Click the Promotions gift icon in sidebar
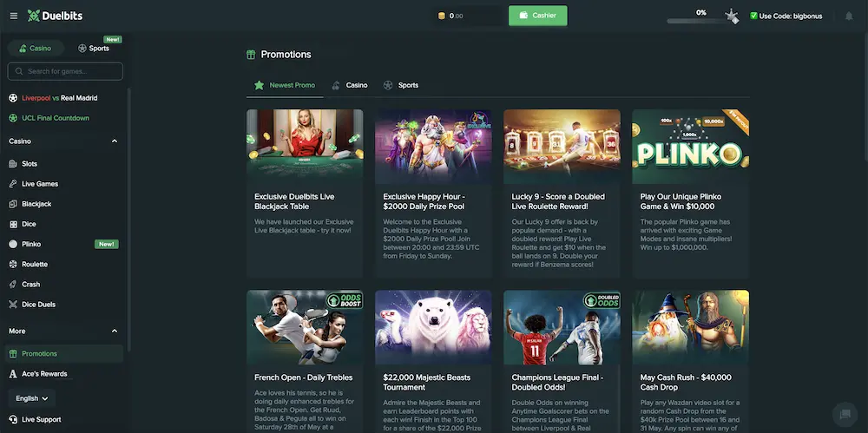 13,354
